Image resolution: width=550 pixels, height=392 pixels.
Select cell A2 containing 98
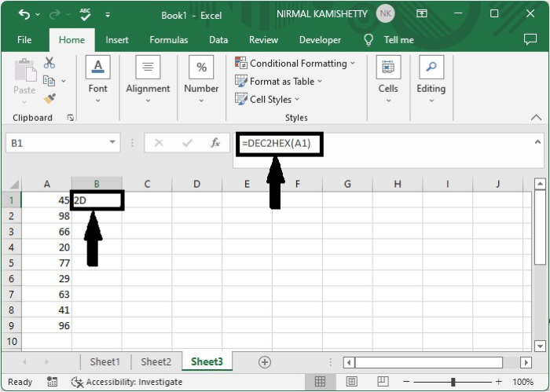point(46,216)
